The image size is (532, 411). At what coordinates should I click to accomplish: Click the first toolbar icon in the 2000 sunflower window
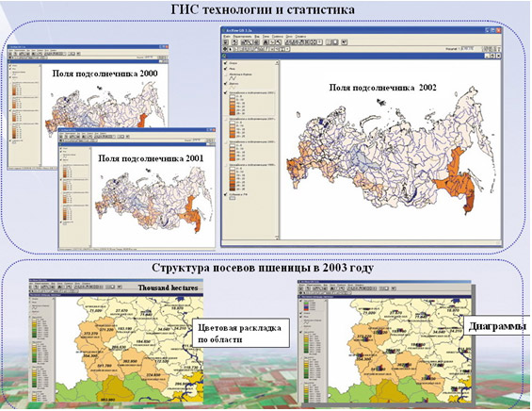point(10,54)
